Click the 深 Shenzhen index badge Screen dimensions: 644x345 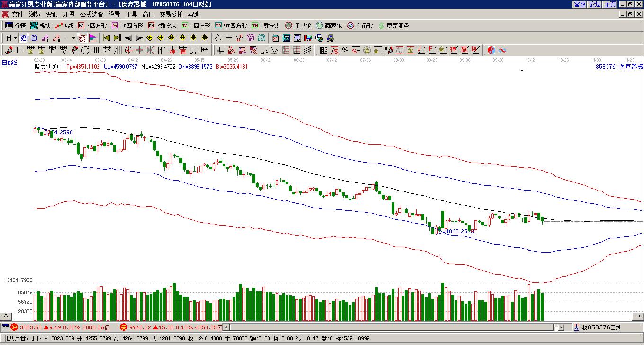pos(124,327)
